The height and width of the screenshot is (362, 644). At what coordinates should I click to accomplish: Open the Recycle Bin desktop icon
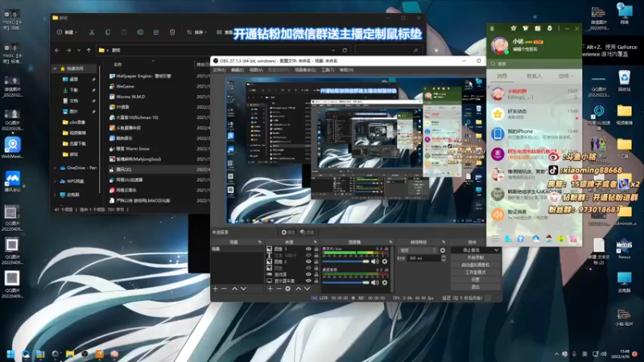[x=625, y=81]
